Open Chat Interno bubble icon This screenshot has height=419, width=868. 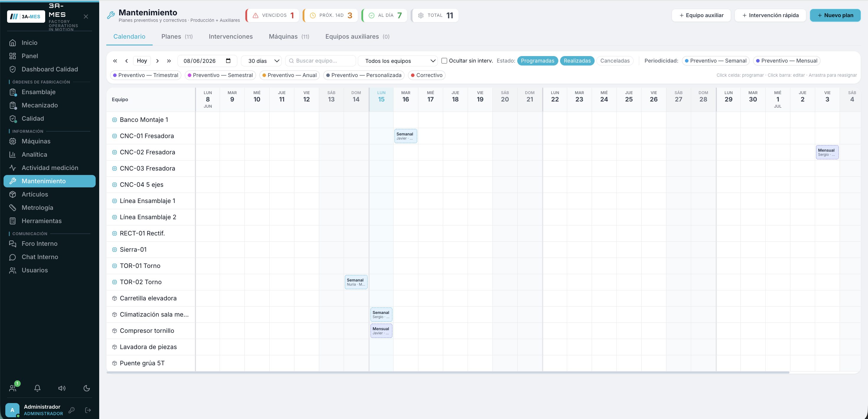point(12,257)
